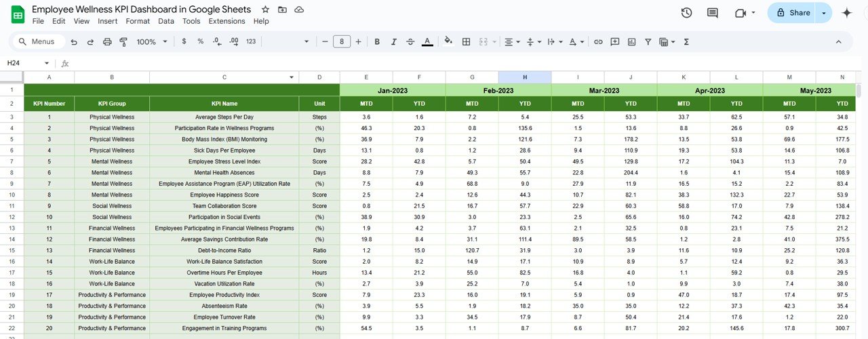The width and height of the screenshot is (868, 339).
Task: Click the spreadsheet title
Action: click(141, 9)
